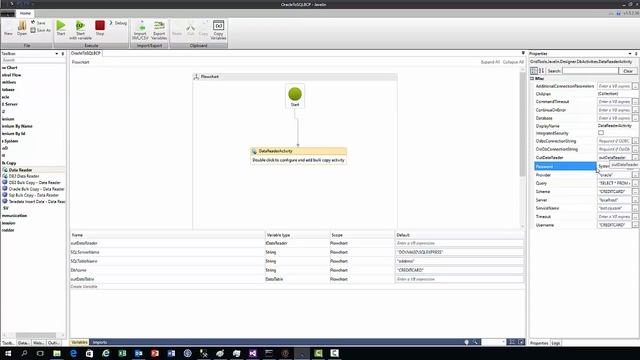Click the Save As icon
640x360 pixels.
[40, 30]
